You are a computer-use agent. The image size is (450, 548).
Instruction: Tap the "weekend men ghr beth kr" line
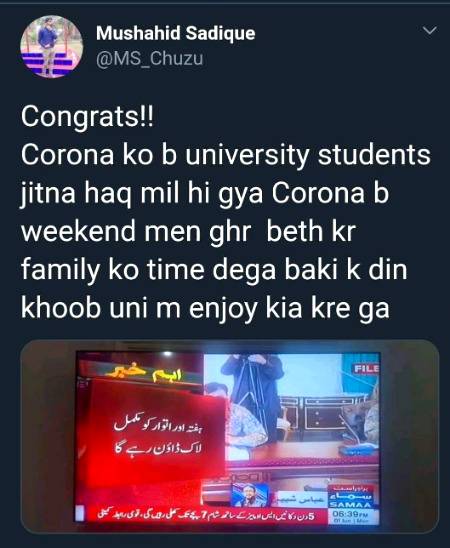click(189, 231)
